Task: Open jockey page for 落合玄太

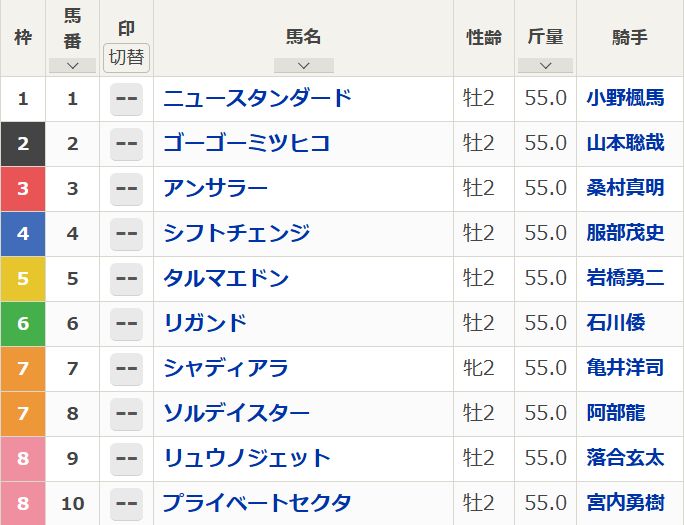Action: point(626,458)
